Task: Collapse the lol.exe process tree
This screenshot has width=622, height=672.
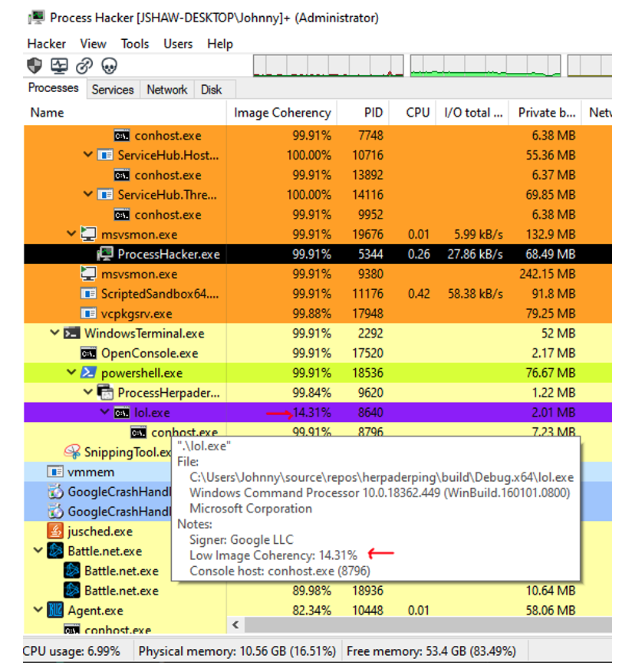Action: pos(104,412)
